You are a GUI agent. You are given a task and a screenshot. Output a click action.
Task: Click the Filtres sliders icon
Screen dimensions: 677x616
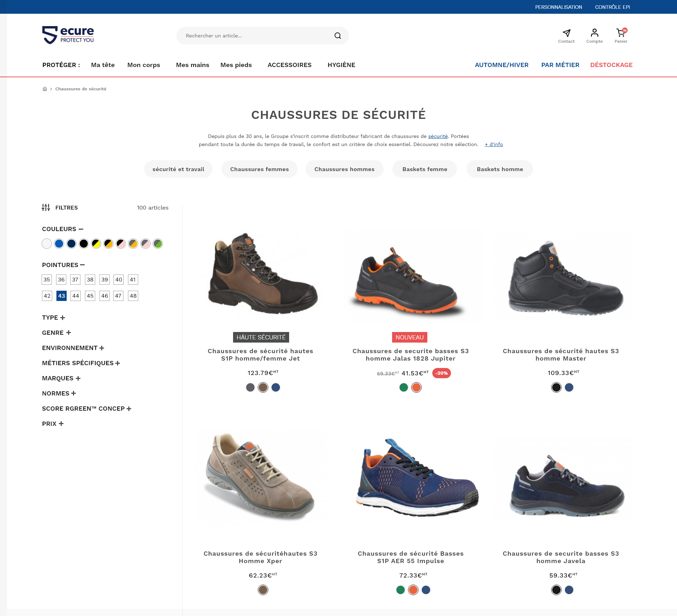46,207
